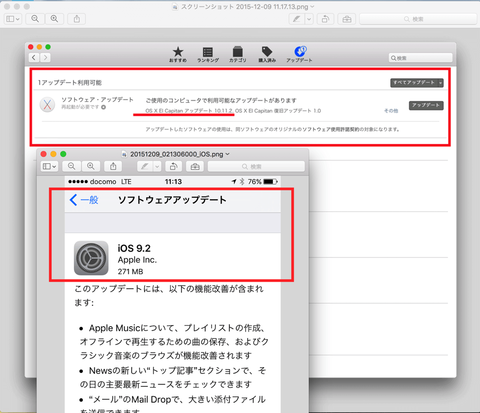Zoom in within the iOS.png Preview window

point(90,166)
